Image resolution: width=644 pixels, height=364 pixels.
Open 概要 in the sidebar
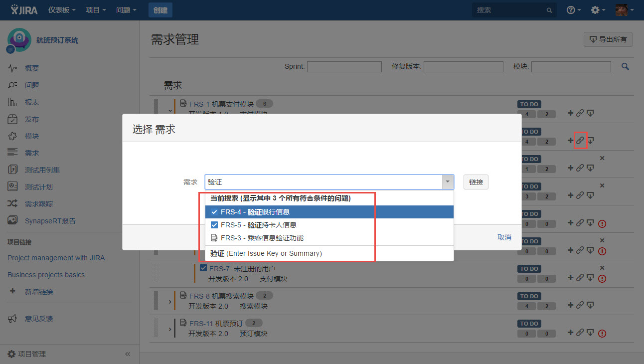(32, 68)
